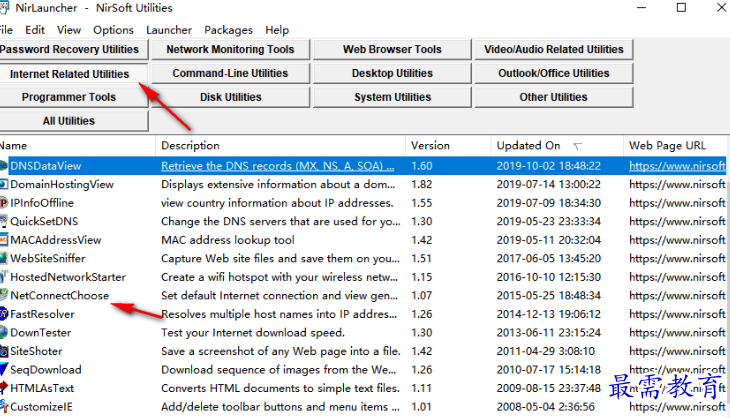Show System Utilities category
This screenshot has height=418, width=730.
coord(392,97)
